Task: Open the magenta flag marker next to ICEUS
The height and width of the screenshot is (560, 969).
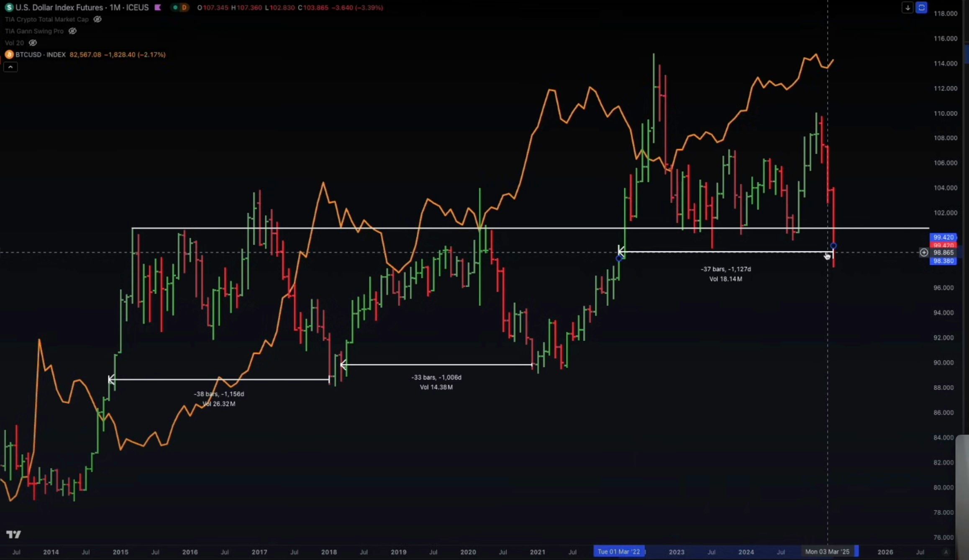Action: pos(157,7)
